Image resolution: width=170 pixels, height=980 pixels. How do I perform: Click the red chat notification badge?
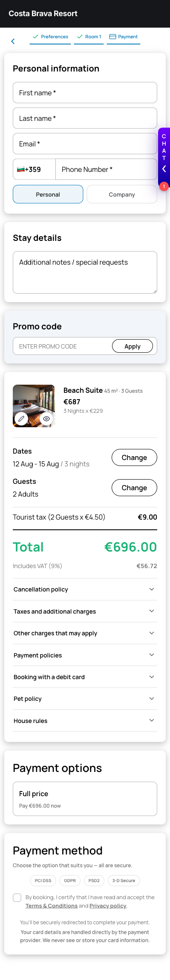[x=164, y=186]
